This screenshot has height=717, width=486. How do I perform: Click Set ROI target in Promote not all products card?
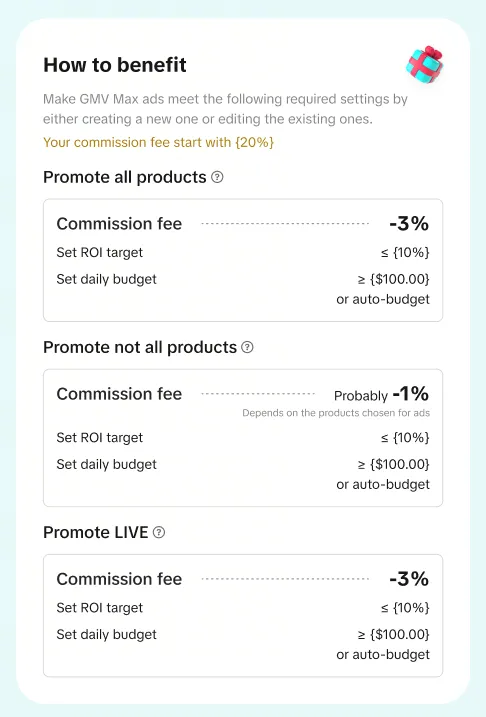[x=100, y=438]
